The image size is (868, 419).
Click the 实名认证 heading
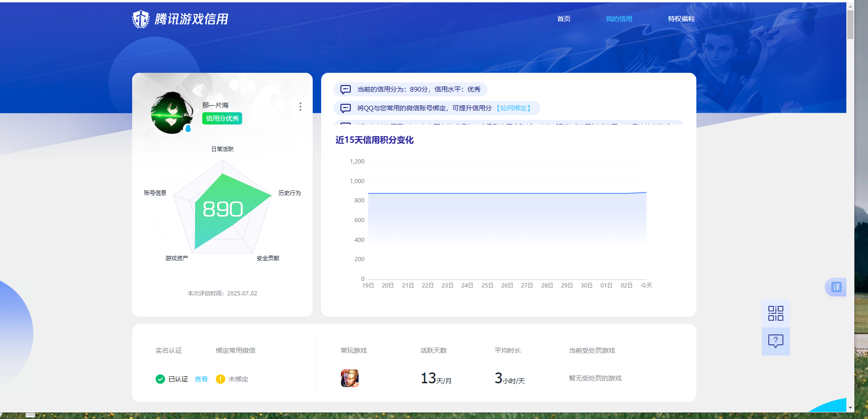pyautogui.click(x=169, y=350)
